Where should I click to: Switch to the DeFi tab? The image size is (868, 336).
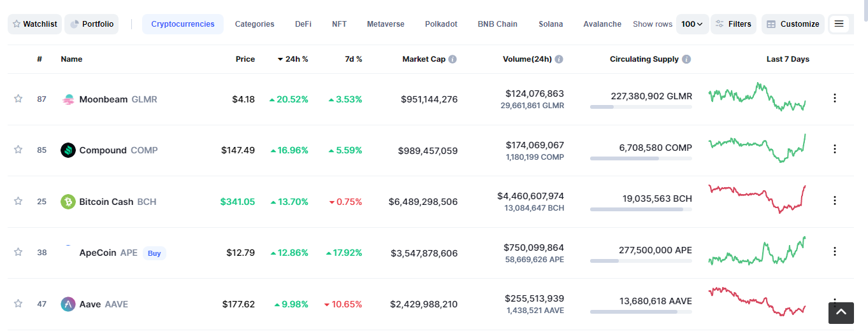[303, 24]
